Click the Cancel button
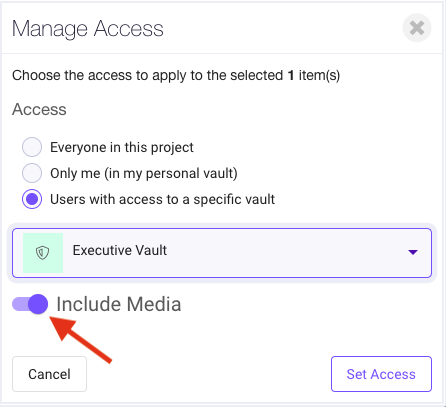This screenshot has width=446, height=407. click(49, 374)
